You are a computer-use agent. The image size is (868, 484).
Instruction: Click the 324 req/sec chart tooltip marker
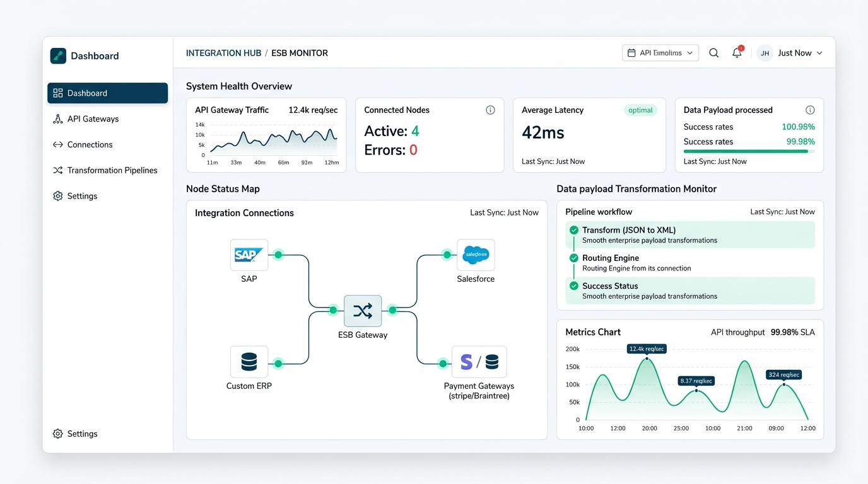click(x=784, y=374)
